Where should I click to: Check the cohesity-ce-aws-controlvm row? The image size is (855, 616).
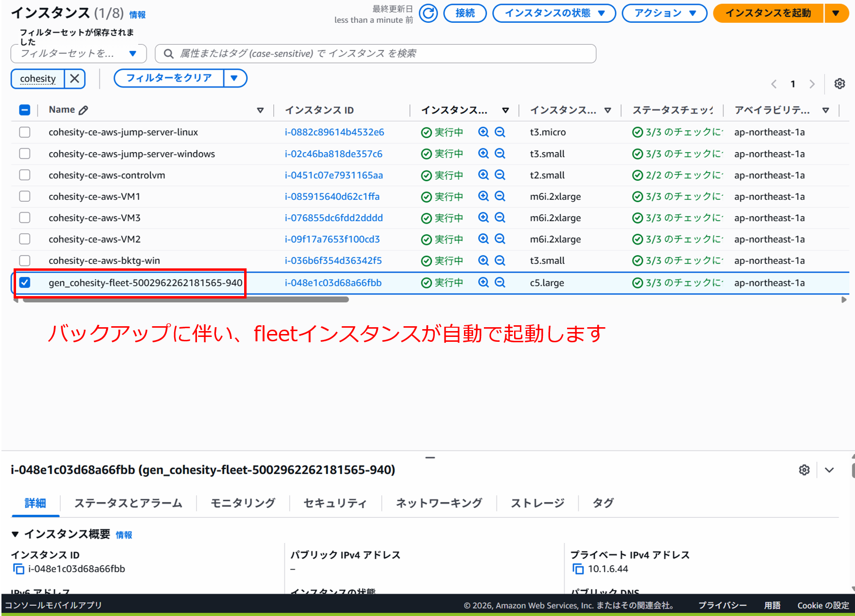coord(25,175)
